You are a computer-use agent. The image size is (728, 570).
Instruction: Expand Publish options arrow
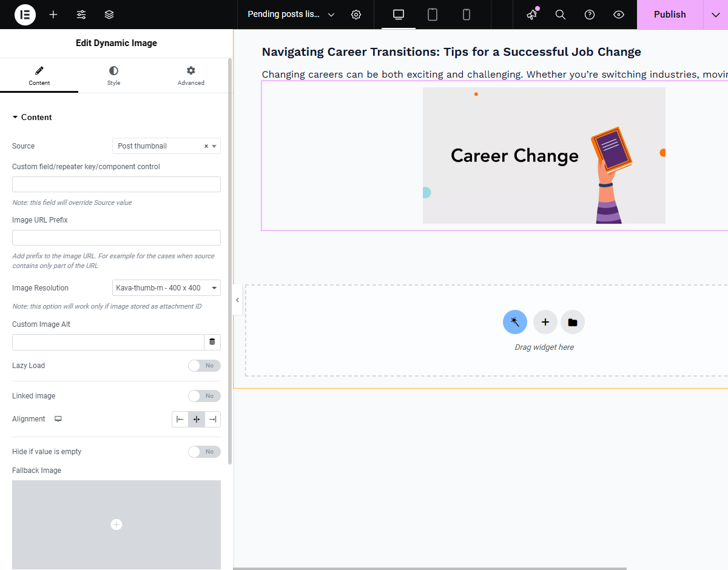click(x=716, y=15)
